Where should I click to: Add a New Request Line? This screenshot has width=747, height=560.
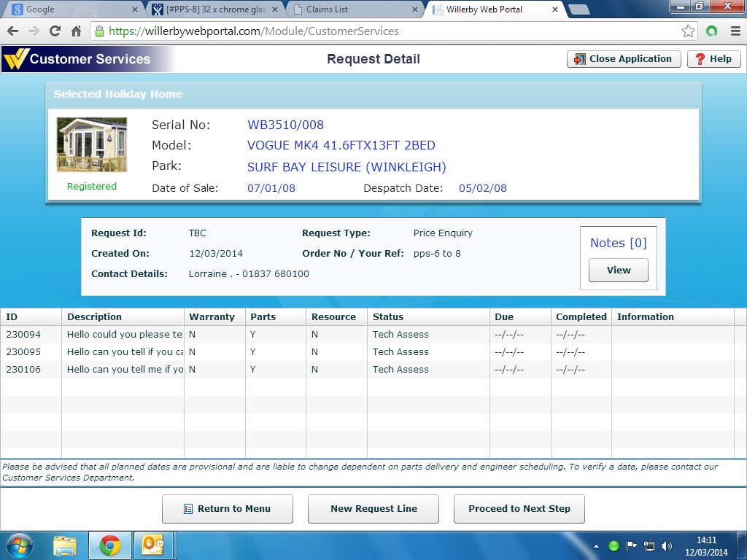373,508
